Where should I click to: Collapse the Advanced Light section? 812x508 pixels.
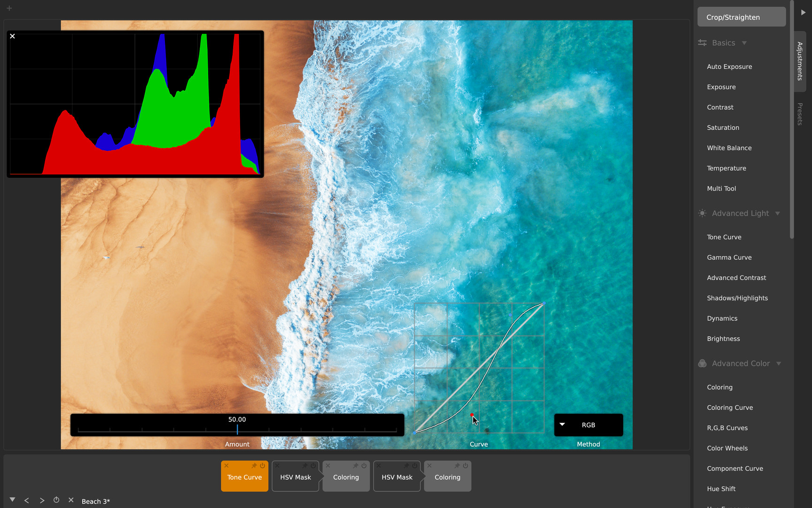778,214
